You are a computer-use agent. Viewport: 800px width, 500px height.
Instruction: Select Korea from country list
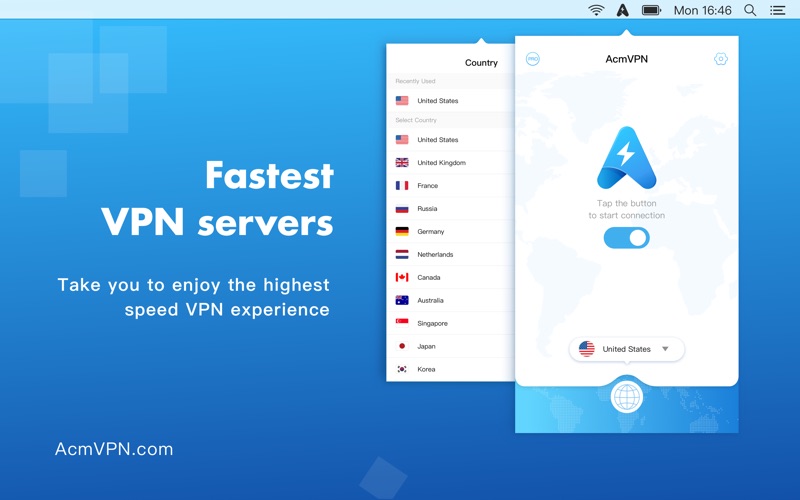pyautogui.click(x=451, y=369)
